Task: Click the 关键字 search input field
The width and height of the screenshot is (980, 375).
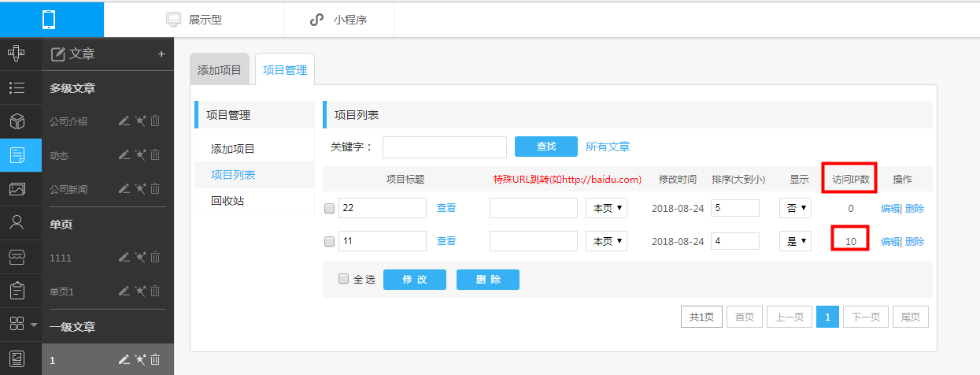Action: 445,147
